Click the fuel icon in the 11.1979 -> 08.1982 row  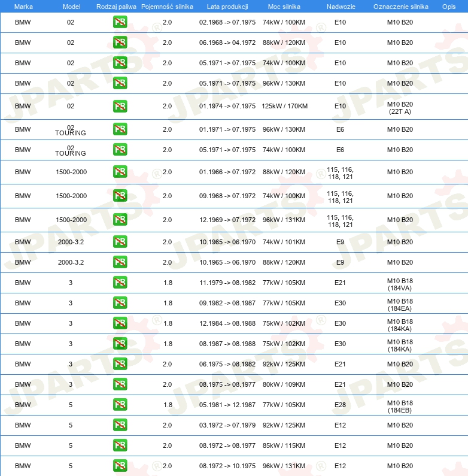[120, 283]
